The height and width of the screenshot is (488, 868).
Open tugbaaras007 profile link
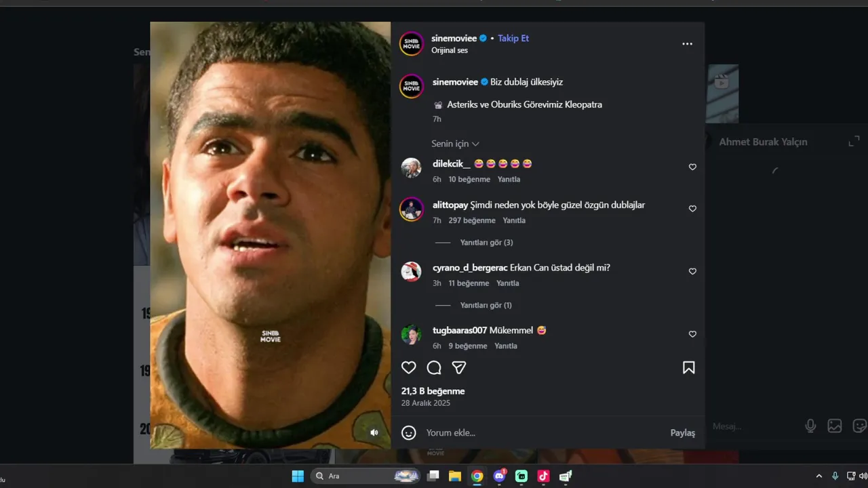click(x=460, y=330)
